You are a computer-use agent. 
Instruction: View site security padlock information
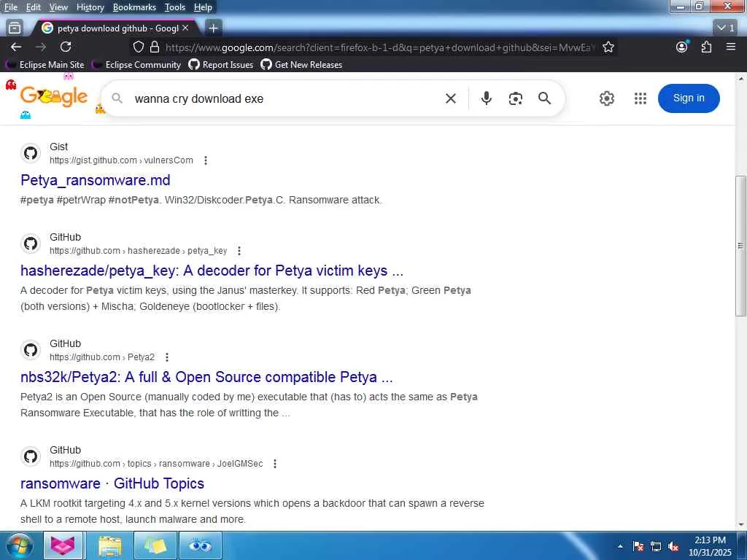coord(155,47)
